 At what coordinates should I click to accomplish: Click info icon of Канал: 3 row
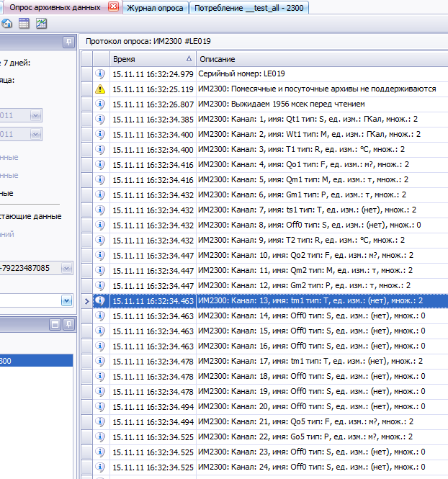coord(100,149)
